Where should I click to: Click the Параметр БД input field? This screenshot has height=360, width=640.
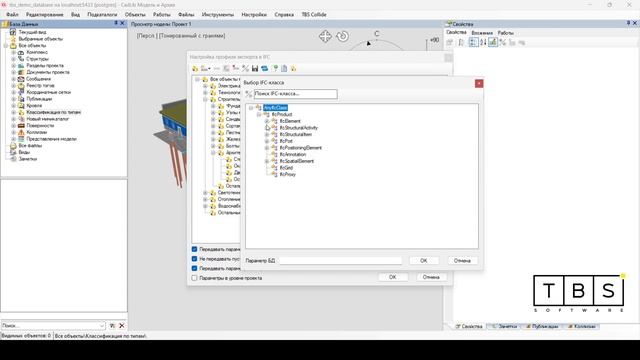click(340, 260)
